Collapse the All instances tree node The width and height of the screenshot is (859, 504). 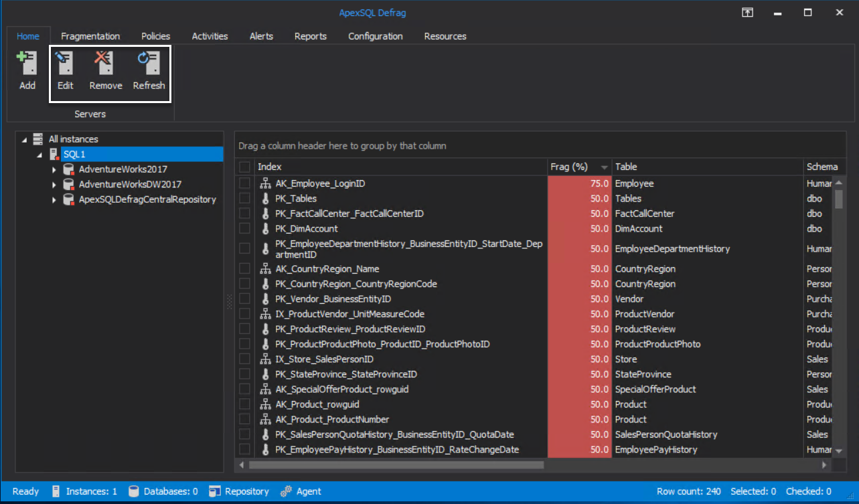(x=25, y=139)
